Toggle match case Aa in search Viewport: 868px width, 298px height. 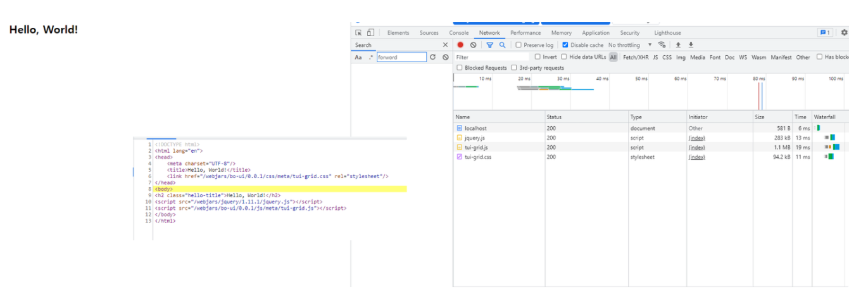tap(358, 57)
